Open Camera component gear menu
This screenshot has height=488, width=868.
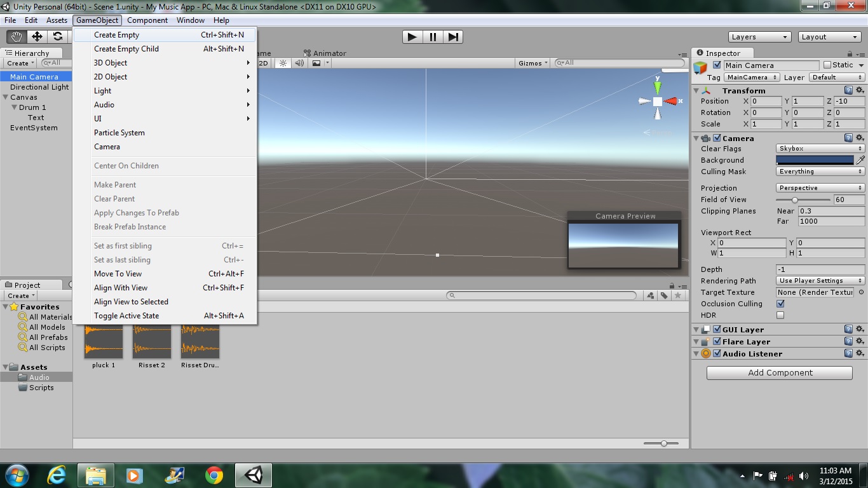pos(860,138)
